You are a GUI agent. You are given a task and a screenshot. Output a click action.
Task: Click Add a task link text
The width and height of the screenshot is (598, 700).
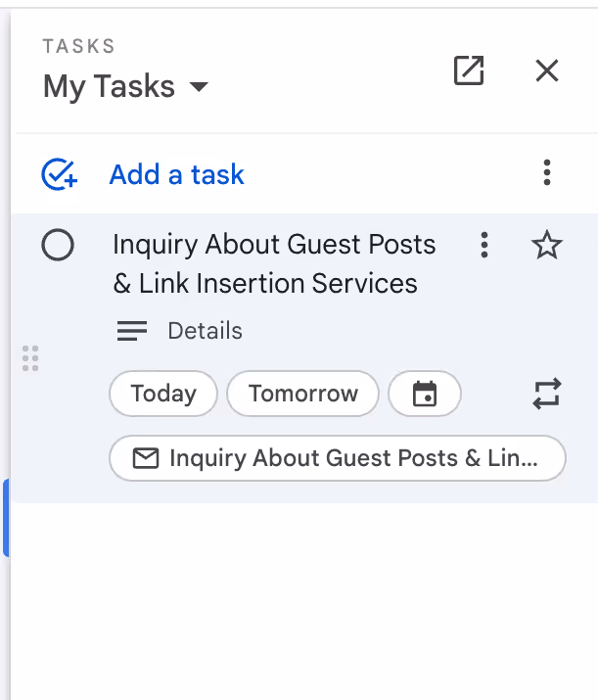(177, 174)
